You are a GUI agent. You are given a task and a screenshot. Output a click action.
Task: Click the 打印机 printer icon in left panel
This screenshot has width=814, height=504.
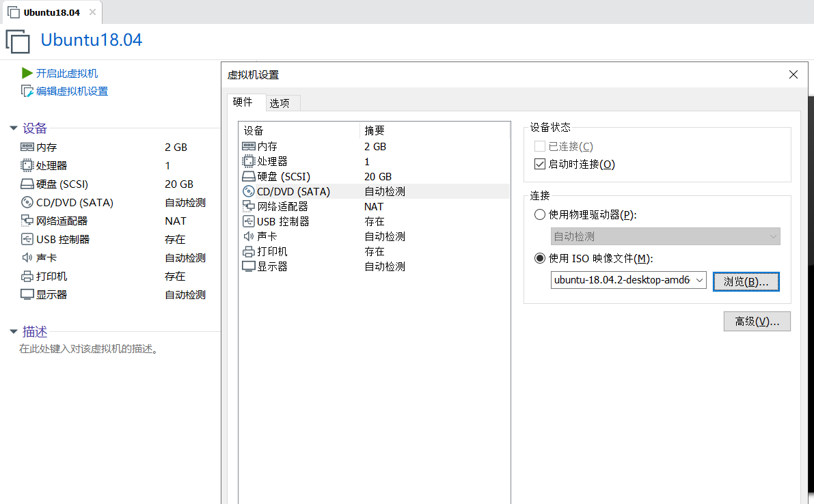click(x=27, y=277)
